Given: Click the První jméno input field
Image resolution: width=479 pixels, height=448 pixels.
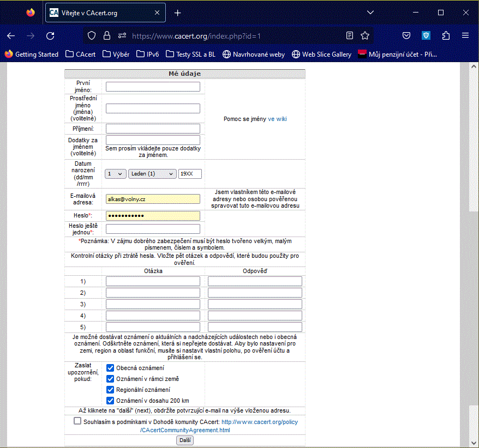Looking at the screenshot, I should [x=153, y=87].
